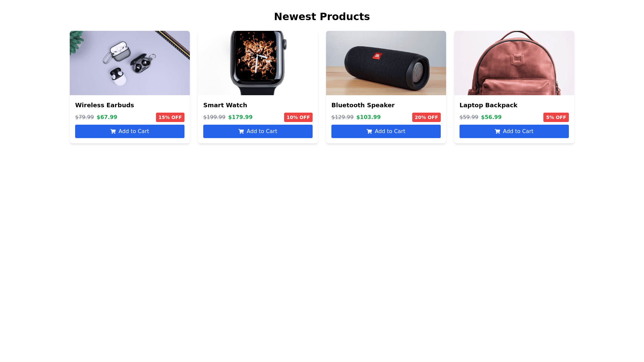644x362 pixels.
Task: Click the $179.99 sale price
Action: click(240, 117)
